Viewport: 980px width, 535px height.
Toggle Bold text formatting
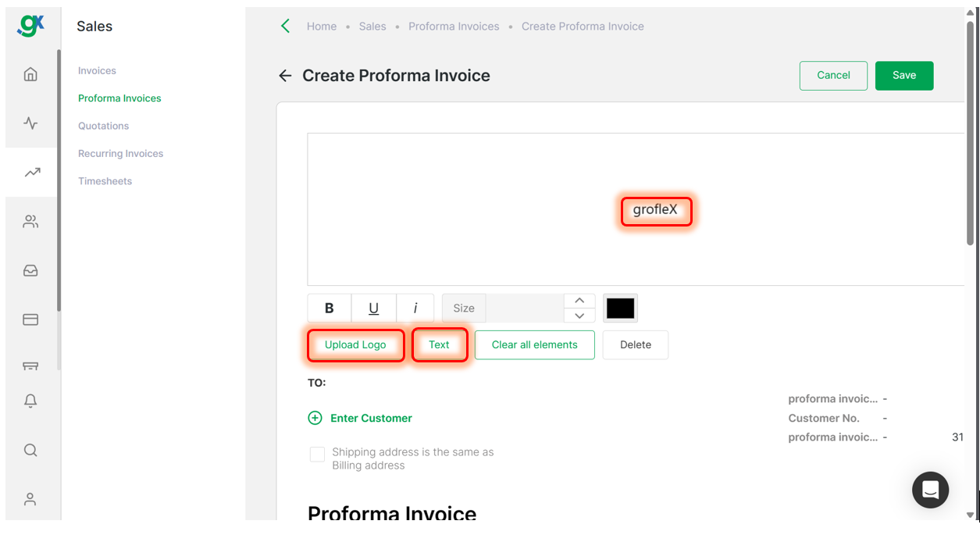pyautogui.click(x=330, y=308)
